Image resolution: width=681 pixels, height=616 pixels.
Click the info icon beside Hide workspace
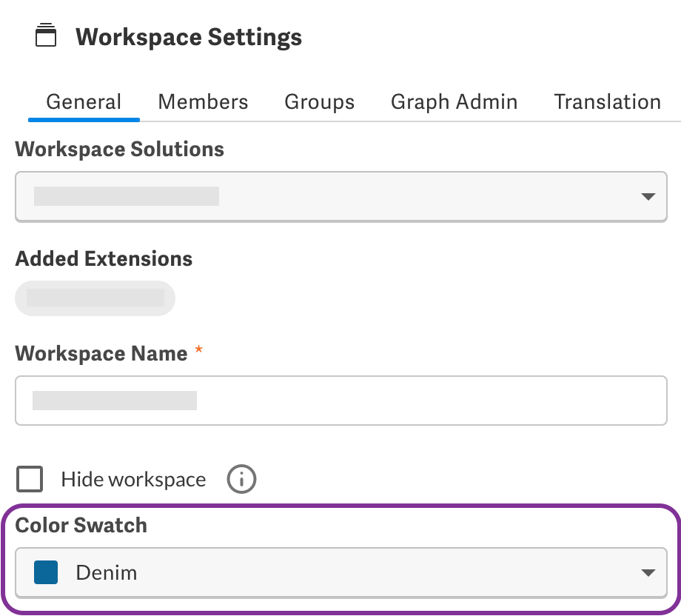(x=241, y=479)
